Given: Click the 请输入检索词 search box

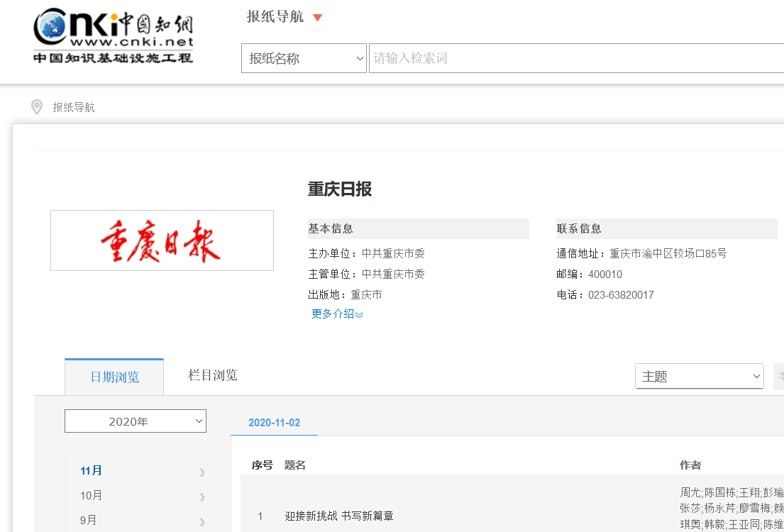Looking at the screenshot, I should tap(576, 58).
